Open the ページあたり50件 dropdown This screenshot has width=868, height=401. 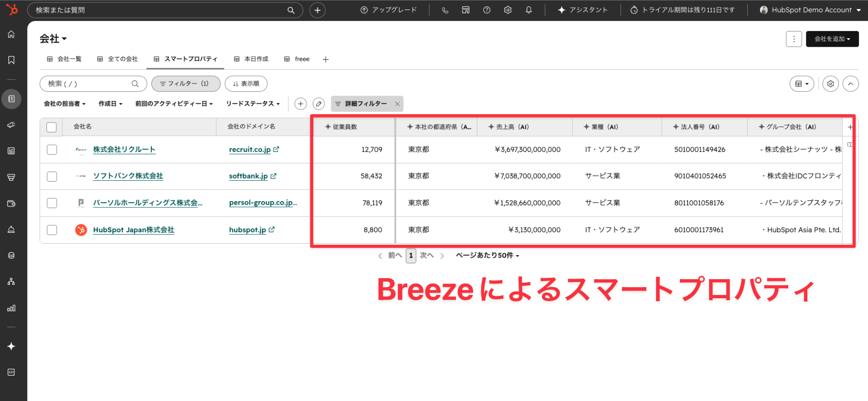click(x=487, y=255)
